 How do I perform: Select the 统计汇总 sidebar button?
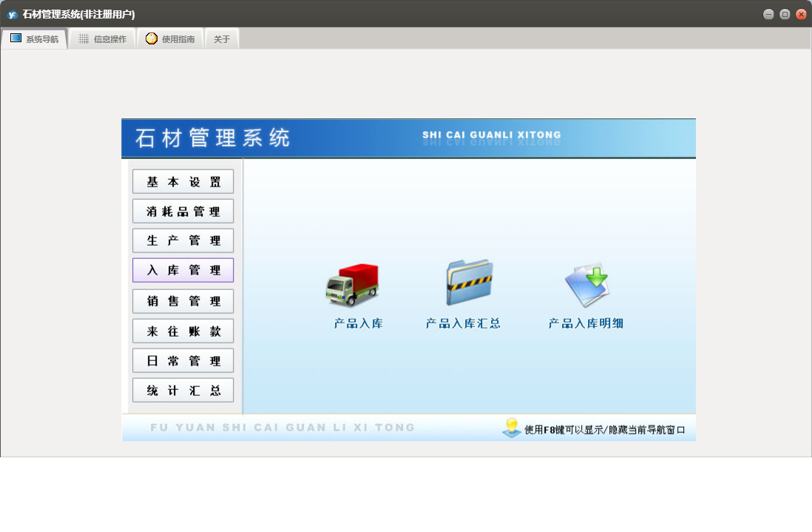pyautogui.click(x=183, y=390)
